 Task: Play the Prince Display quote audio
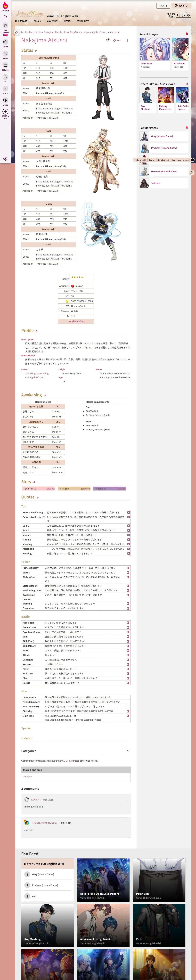pos(128,568)
